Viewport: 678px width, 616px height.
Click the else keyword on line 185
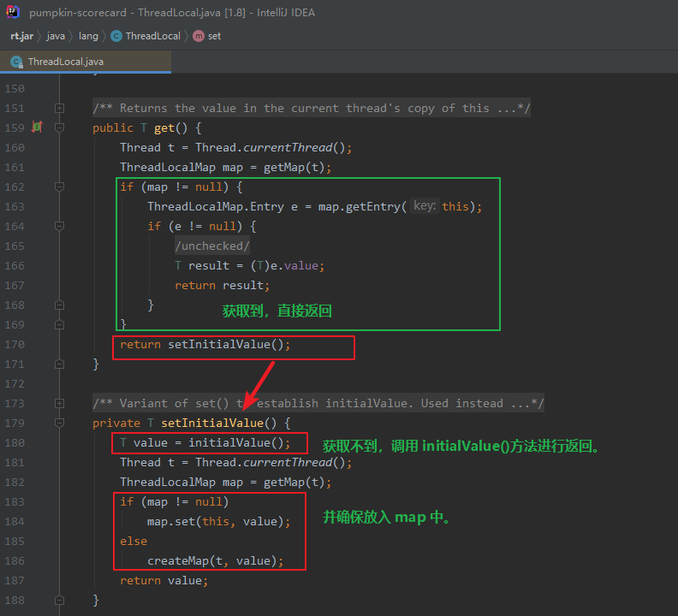(x=134, y=542)
